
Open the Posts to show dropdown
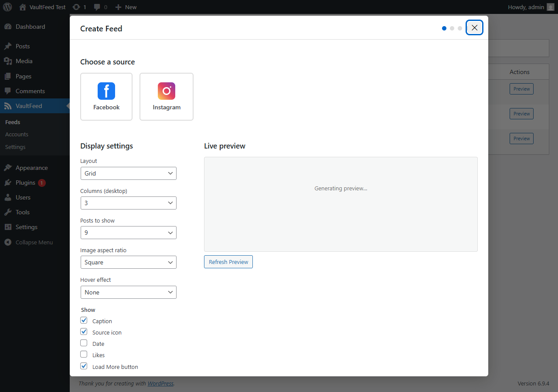129,233
